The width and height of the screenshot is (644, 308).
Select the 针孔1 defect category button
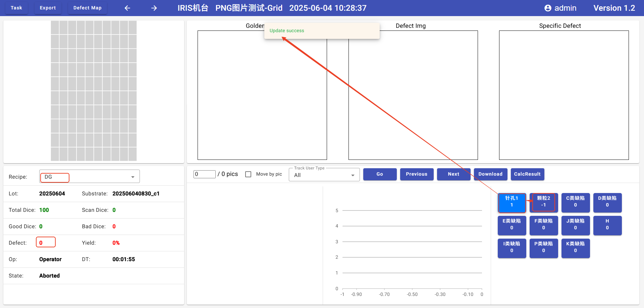pos(512,203)
